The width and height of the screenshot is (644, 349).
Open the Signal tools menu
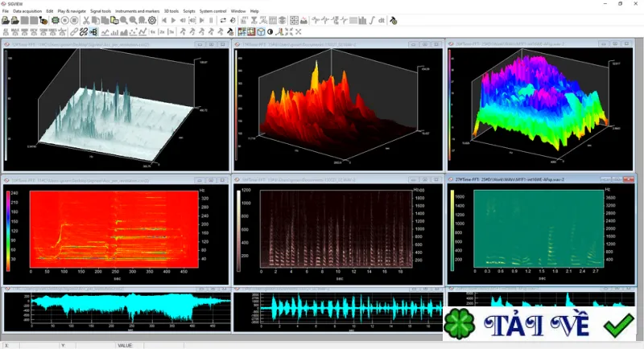coord(101,11)
